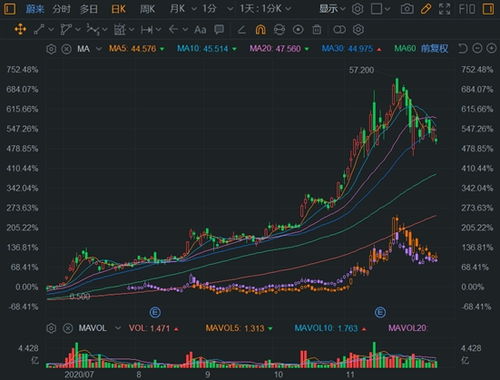The height and width of the screenshot is (380, 500).
Task: Select the measurement chart tool
Action: [120, 30]
